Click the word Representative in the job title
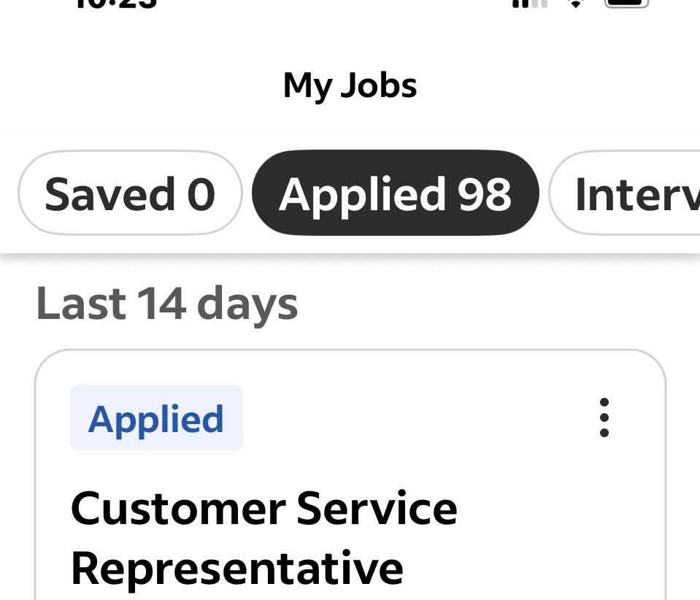700x600 pixels. 236,567
